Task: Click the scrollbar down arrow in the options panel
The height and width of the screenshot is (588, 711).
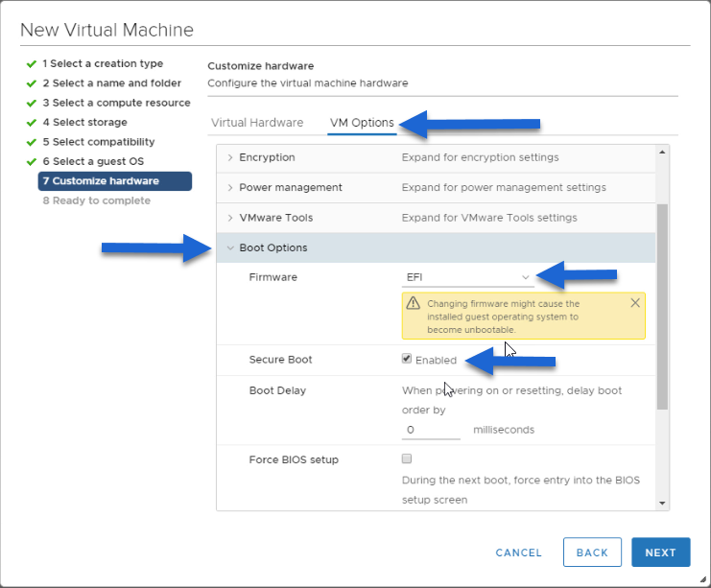Action: (x=662, y=503)
